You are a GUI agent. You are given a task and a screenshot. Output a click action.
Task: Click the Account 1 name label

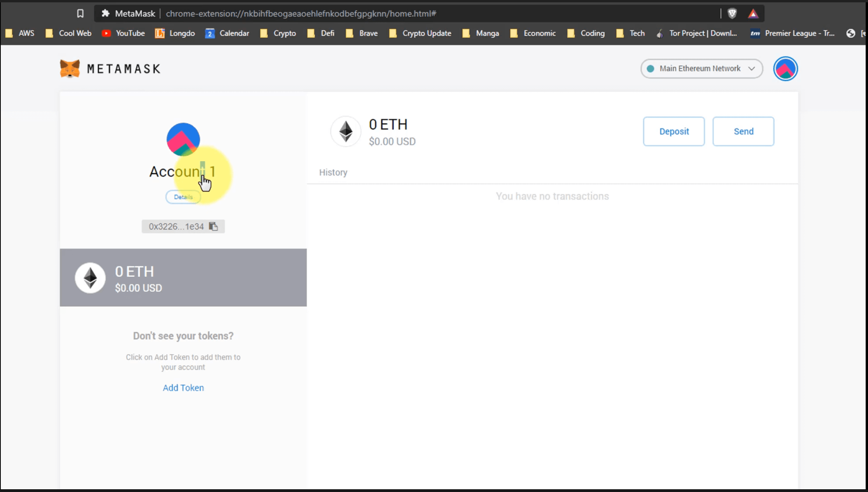tap(182, 172)
